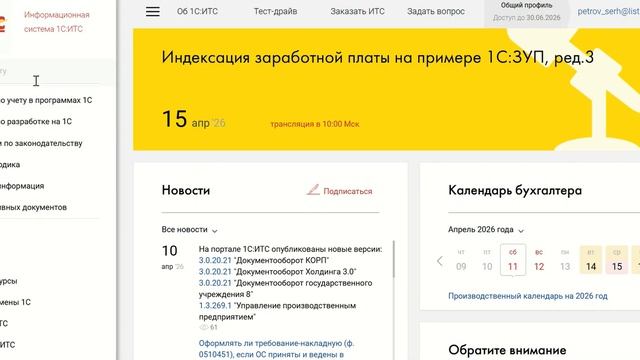Select calendar day пн 13
640x360 pixels.
[x=565, y=260]
